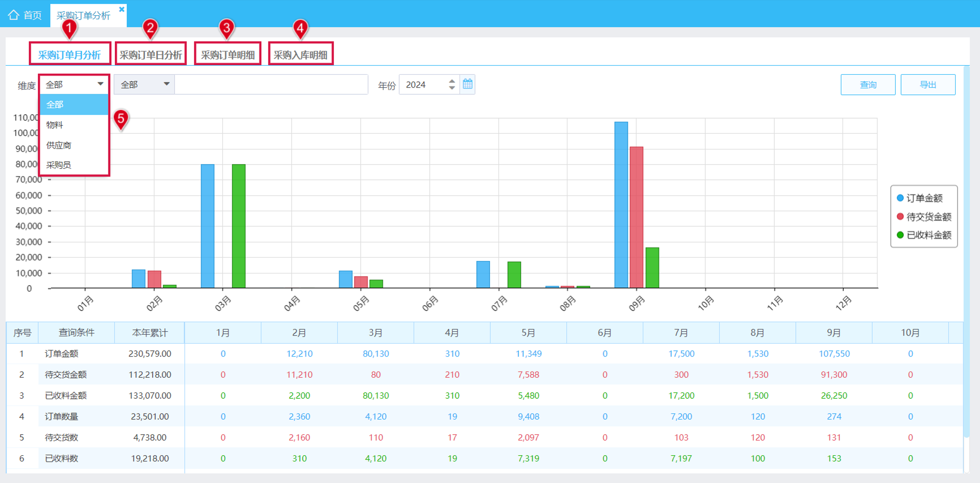
Task: Click the 本年累计 column header
Action: (150, 333)
